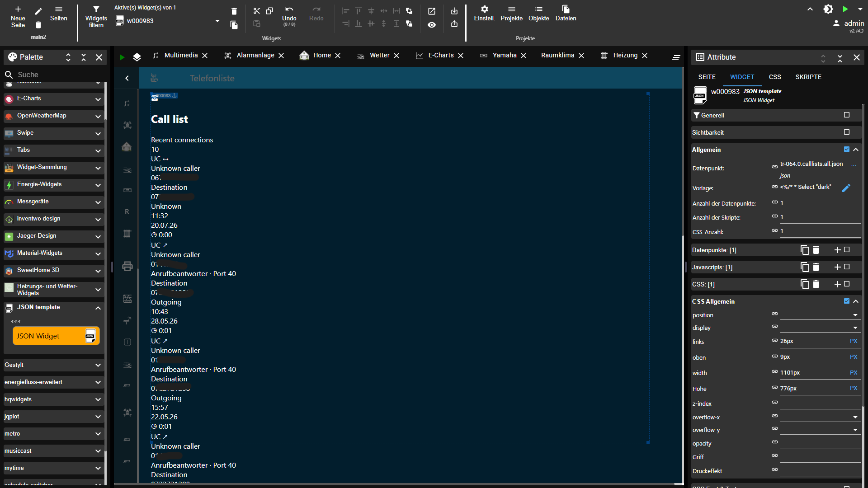
Task: Open the CSS attribute tab
Action: coord(775,77)
